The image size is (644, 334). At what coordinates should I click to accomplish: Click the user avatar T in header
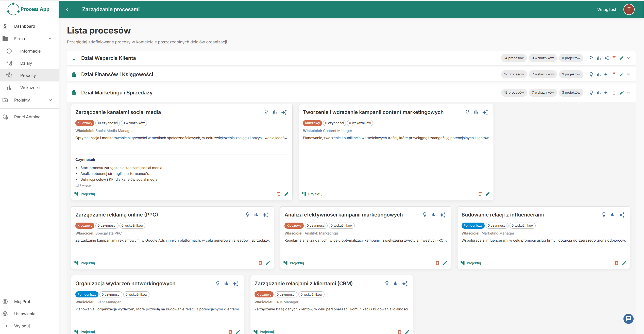point(629,9)
